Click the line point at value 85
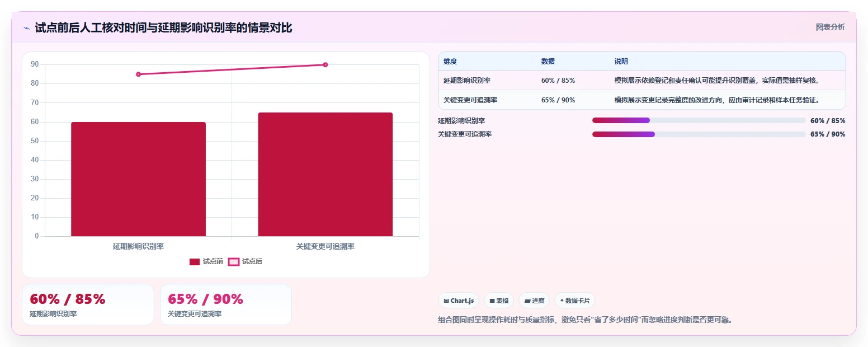The height and width of the screenshot is (347, 868). click(138, 74)
